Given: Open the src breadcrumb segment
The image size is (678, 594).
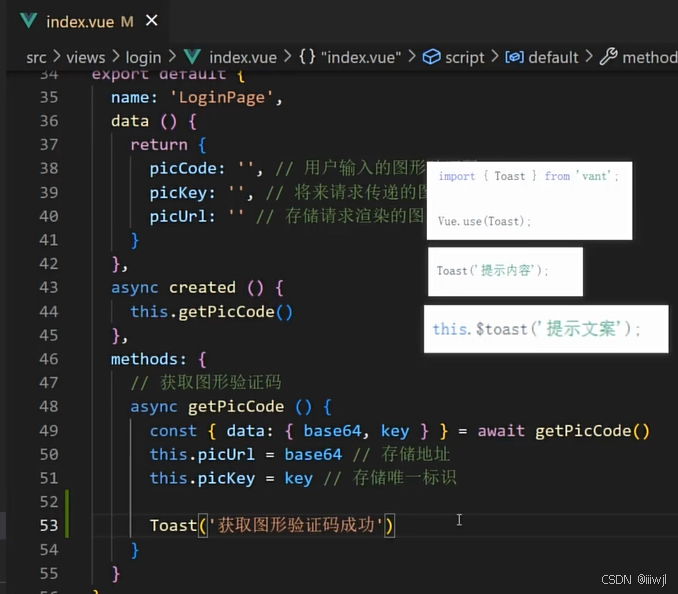Looking at the screenshot, I should pos(36,57).
